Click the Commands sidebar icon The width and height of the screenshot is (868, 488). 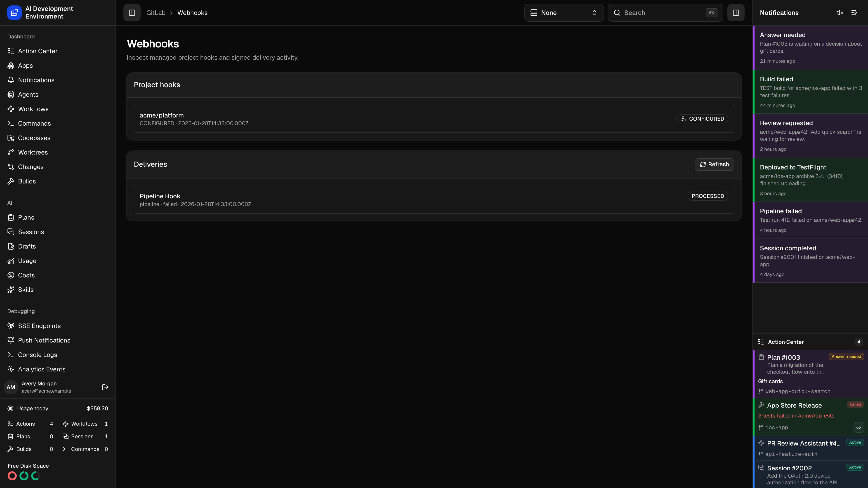(11, 124)
